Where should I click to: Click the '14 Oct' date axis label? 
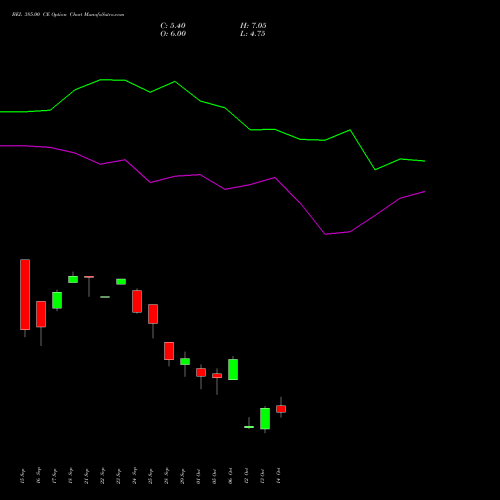(x=278, y=476)
